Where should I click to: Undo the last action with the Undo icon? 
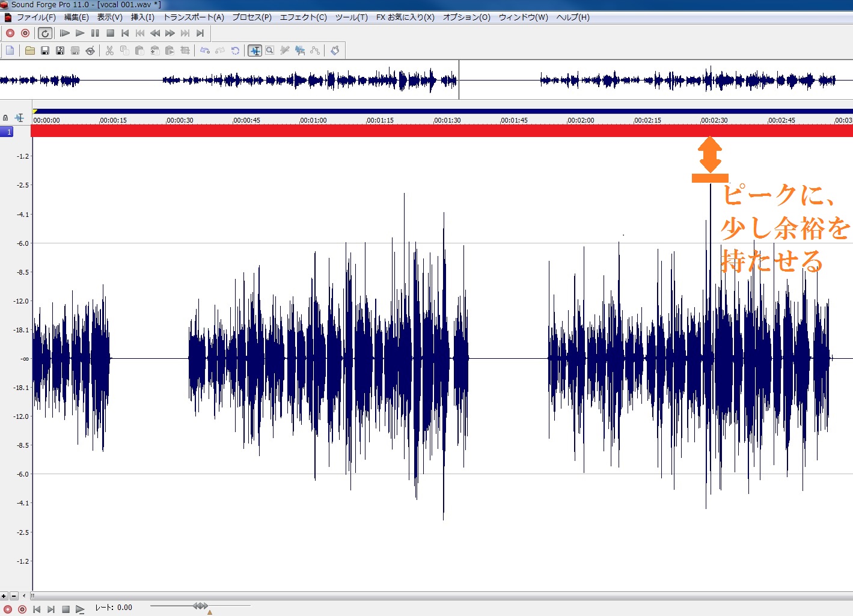205,50
